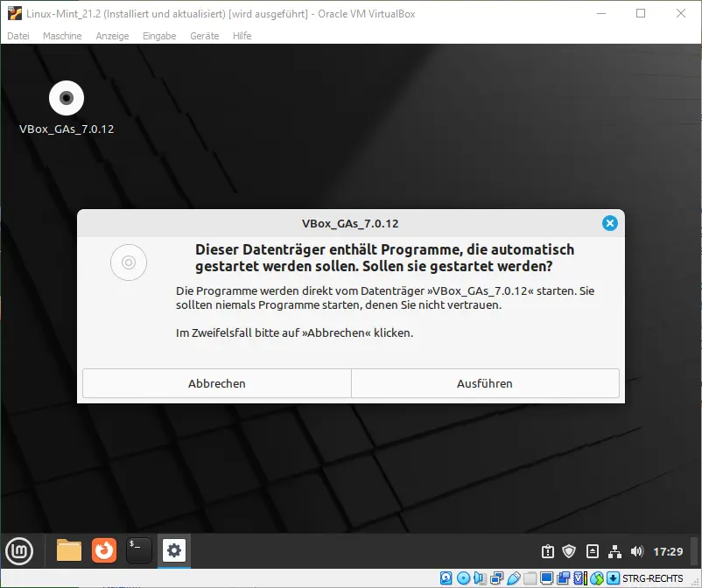Screen dimensions: 702x588
Task: Open the Geräte menu
Action: [x=205, y=36]
